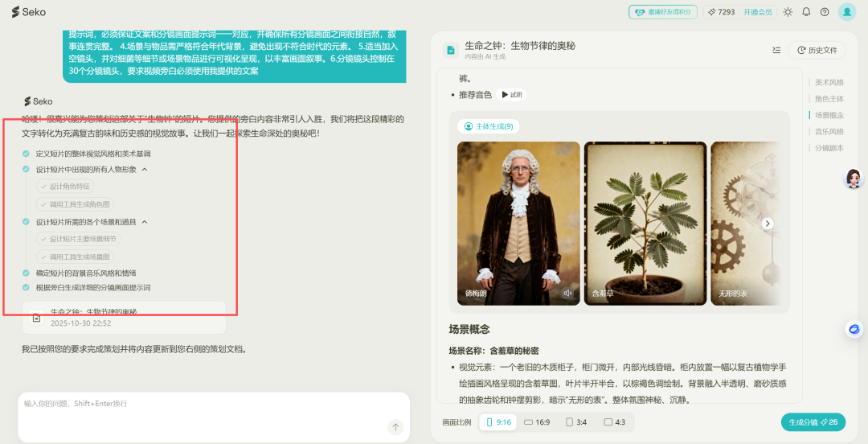Select the 3:4 aspect ratio
Screen dimensions: 868x444
click(x=578, y=421)
